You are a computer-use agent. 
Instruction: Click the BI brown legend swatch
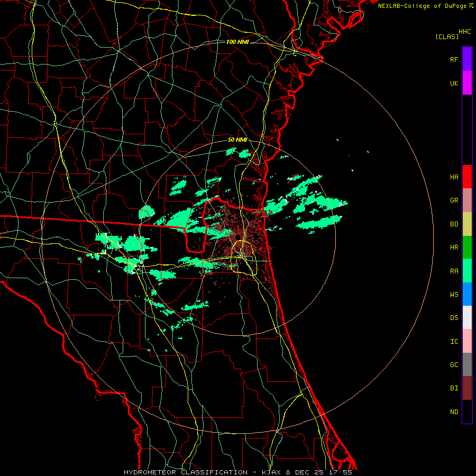(x=467, y=388)
